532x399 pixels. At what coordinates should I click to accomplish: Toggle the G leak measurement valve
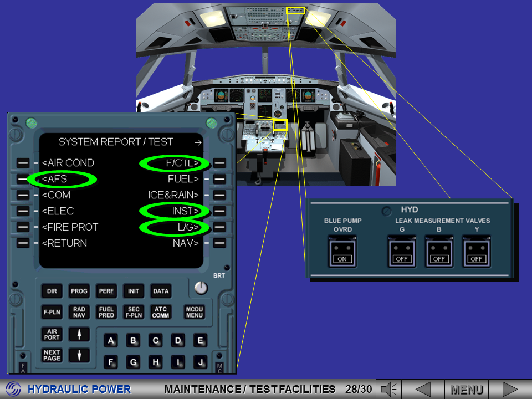[401, 252]
